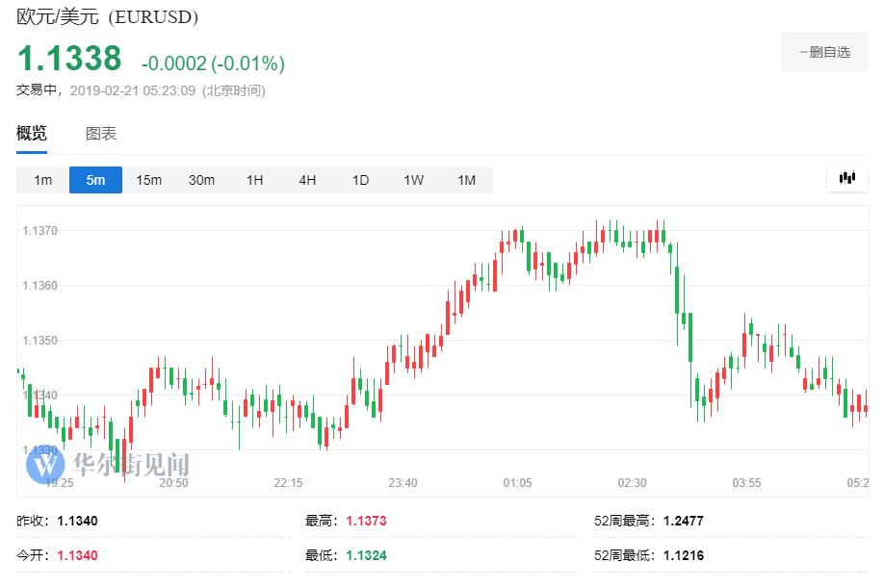Switch chart to 15m interval
884x588 pixels.
point(148,180)
